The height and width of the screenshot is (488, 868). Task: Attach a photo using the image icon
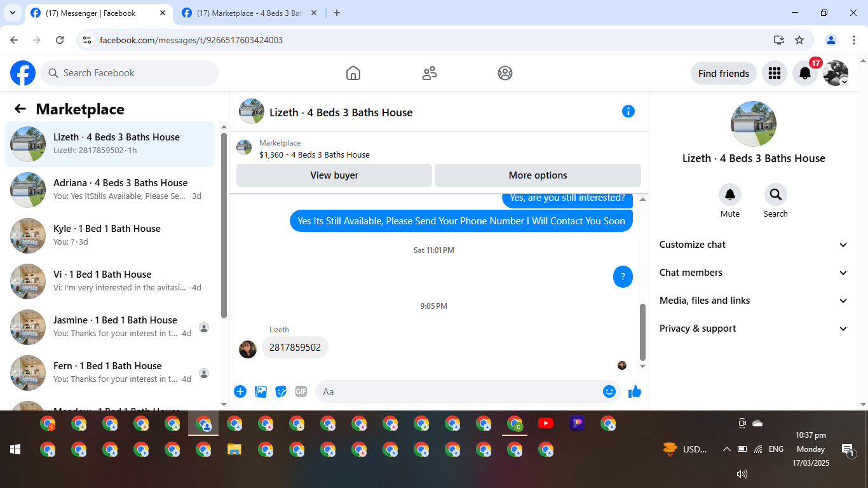pyautogui.click(x=261, y=391)
